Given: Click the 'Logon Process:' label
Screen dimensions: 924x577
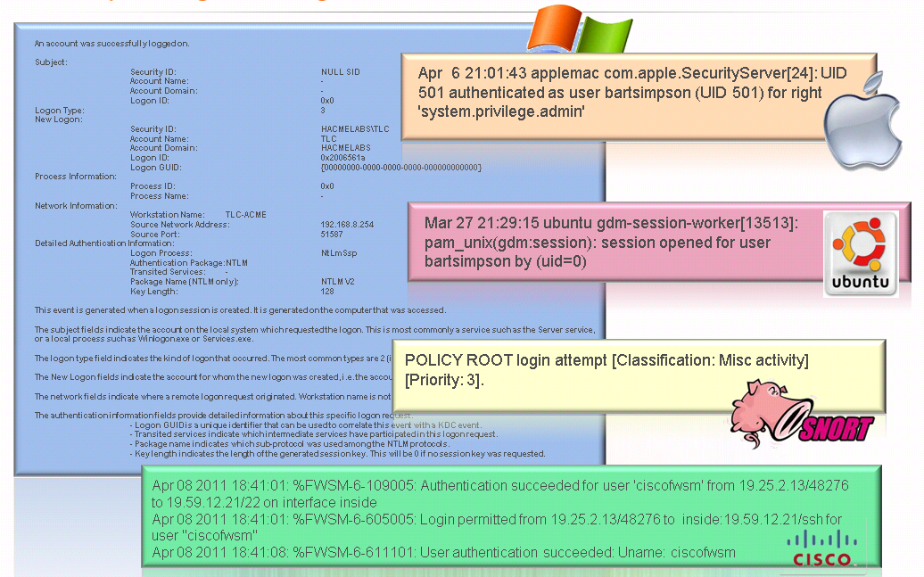Looking at the screenshot, I should [161, 253].
